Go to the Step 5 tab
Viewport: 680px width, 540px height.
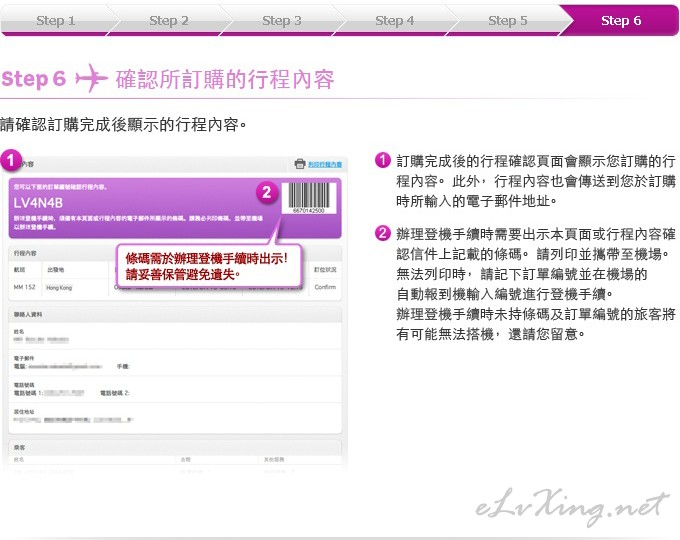pos(507,20)
